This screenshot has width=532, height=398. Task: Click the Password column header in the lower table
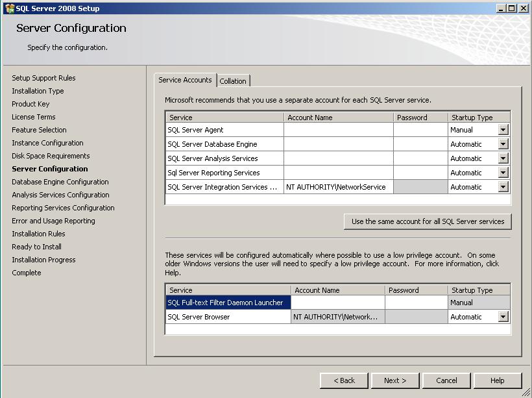click(x=417, y=290)
